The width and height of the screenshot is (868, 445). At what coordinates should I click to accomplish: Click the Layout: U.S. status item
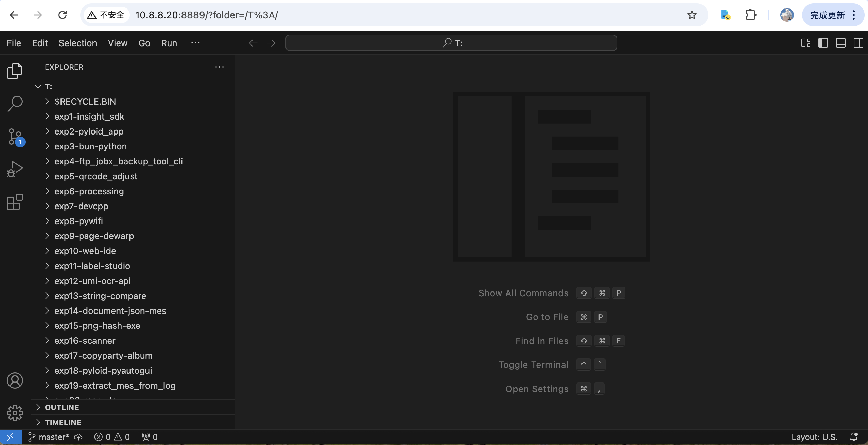(x=814, y=437)
